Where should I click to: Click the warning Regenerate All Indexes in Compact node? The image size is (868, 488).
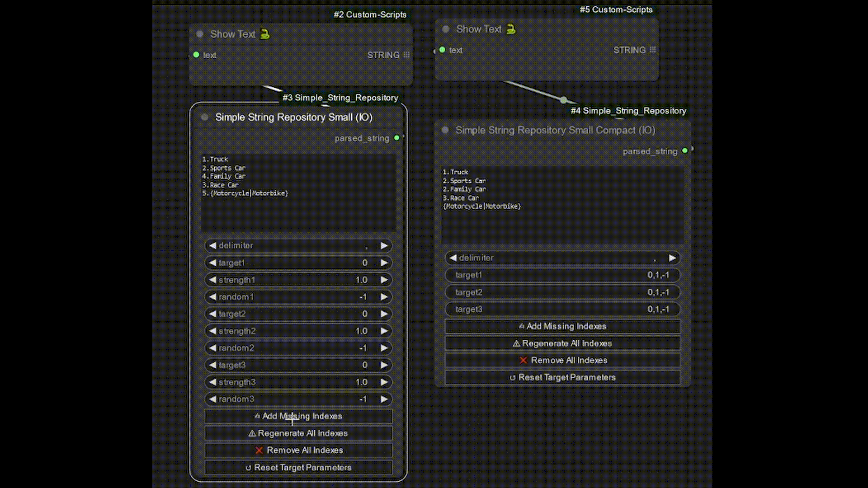pos(562,343)
